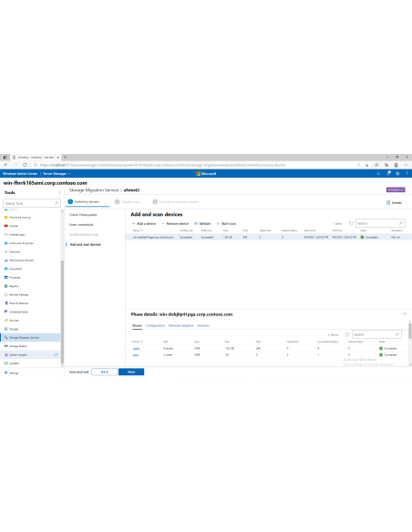This screenshot has height=532, width=412.
Task: Click Remove device
Action: coord(174,223)
